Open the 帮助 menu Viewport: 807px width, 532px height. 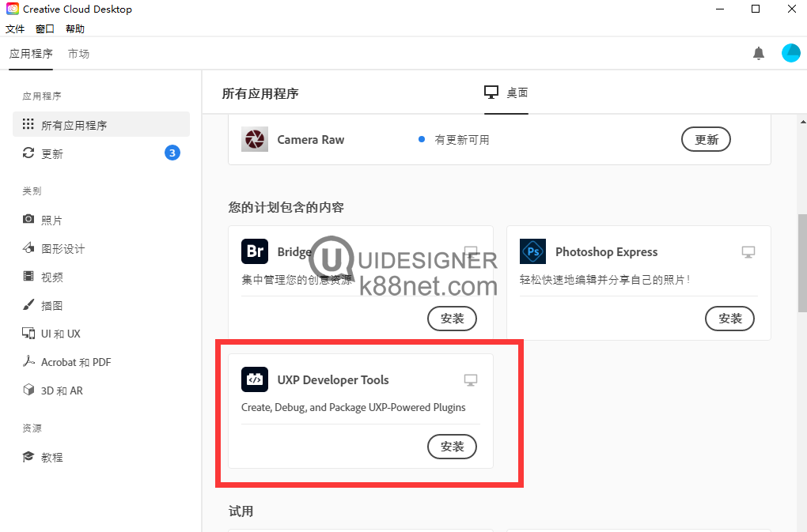tap(75, 28)
